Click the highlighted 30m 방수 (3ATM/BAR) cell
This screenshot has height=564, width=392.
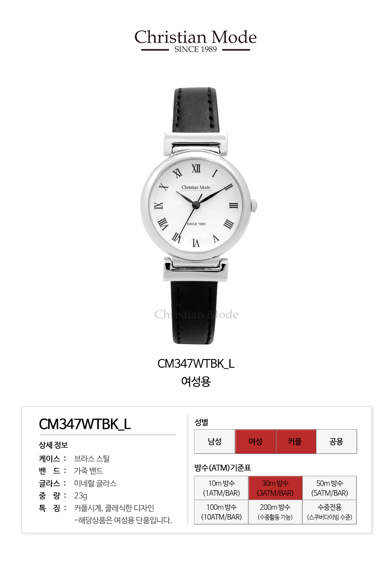(276, 488)
